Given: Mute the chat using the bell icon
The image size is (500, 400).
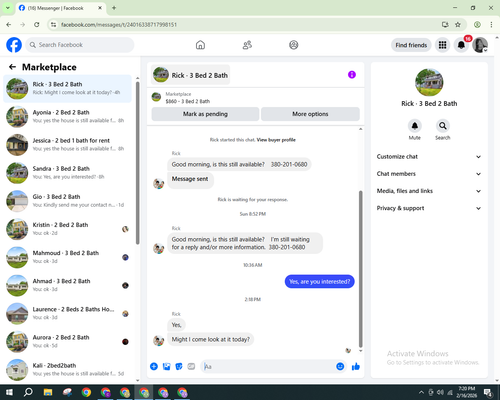Looking at the screenshot, I should point(415,126).
